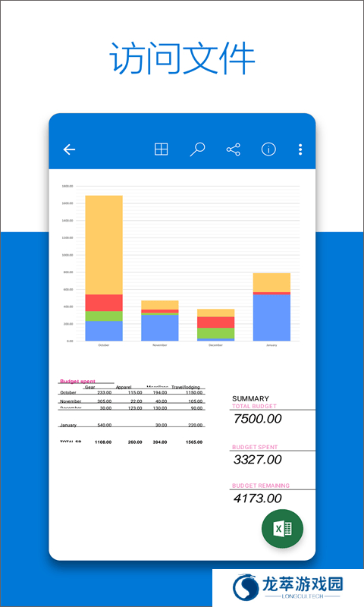The width and height of the screenshot is (364, 607).
Task: Select the December green bar segment
Action: coord(216,333)
